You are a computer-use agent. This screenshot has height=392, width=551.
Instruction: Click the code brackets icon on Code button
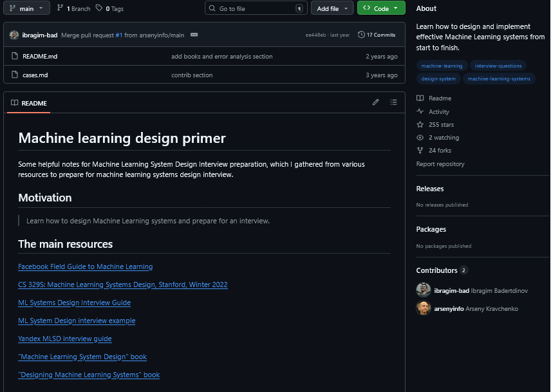(366, 8)
